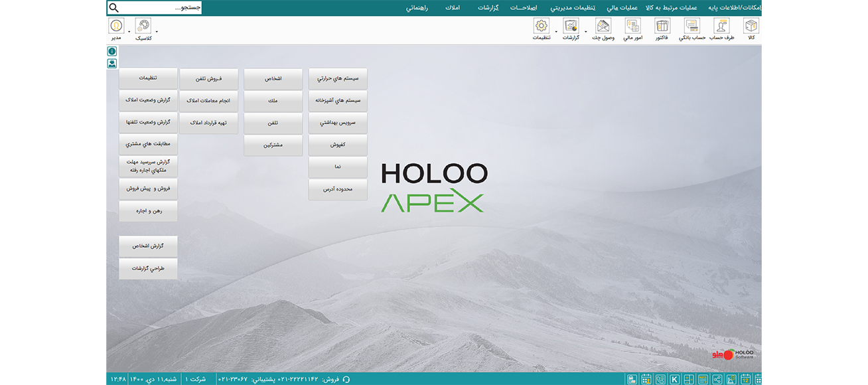The image size is (868, 385).
Task: Click the وصول چک envelope icon
Action: (x=603, y=27)
